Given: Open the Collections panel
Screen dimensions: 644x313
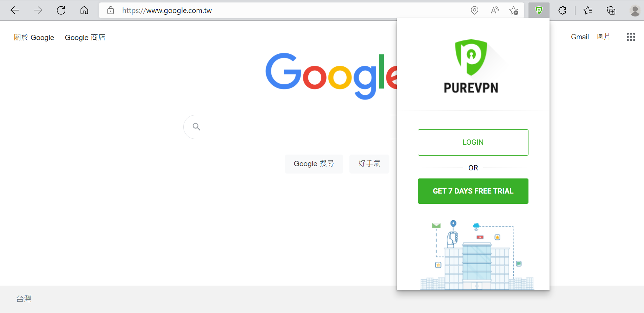Looking at the screenshot, I should click(611, 11).
